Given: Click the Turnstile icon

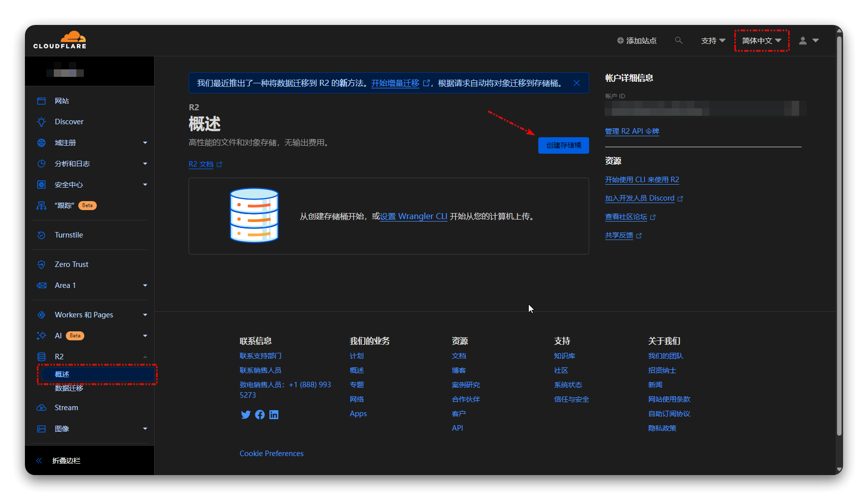Looking at the screenshot, I should [x=41, y=235].
